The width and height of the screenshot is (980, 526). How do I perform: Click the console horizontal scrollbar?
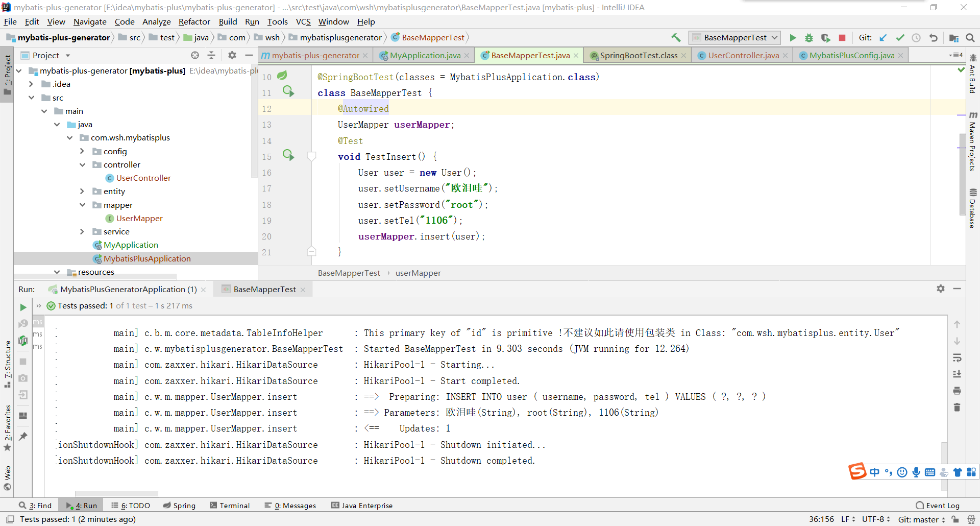click(117, 493)
